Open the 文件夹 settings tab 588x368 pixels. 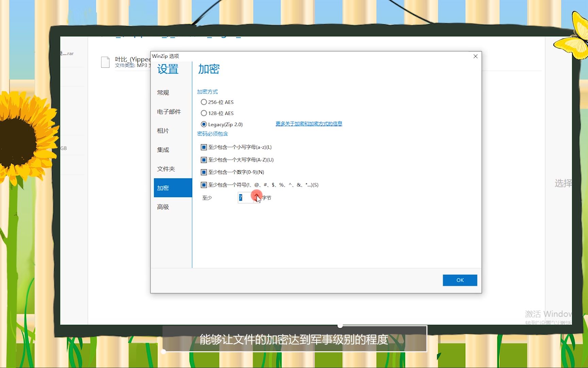pyautogui.click(x=173, y=169)
